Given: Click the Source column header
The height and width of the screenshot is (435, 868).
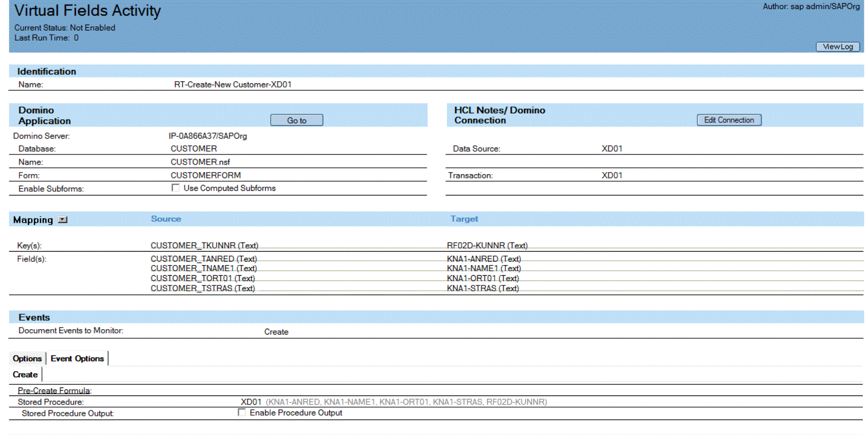Looking at the screenshot, I should (x=166, y=219).
